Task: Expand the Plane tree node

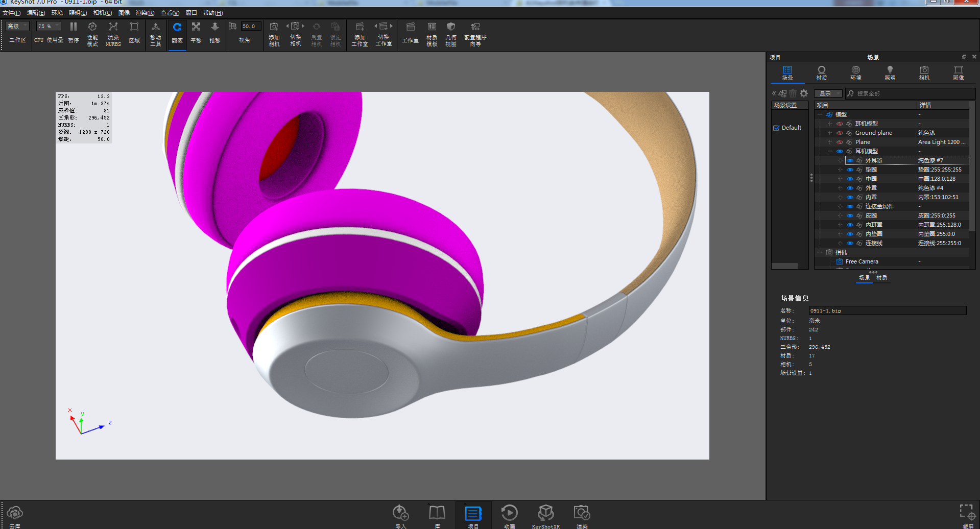Action: (830, 142)
